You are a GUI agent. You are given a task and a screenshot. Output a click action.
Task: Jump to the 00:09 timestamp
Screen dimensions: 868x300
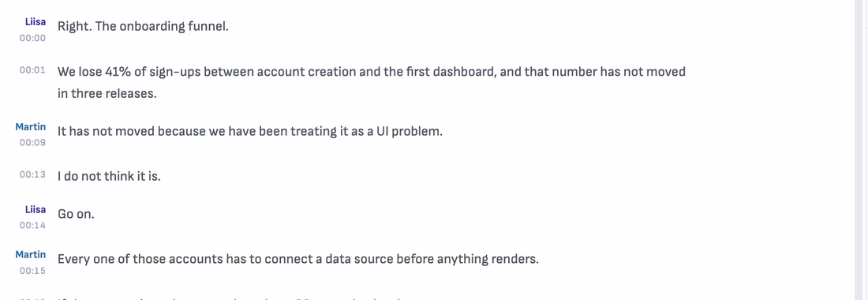[x=32, y=143]
